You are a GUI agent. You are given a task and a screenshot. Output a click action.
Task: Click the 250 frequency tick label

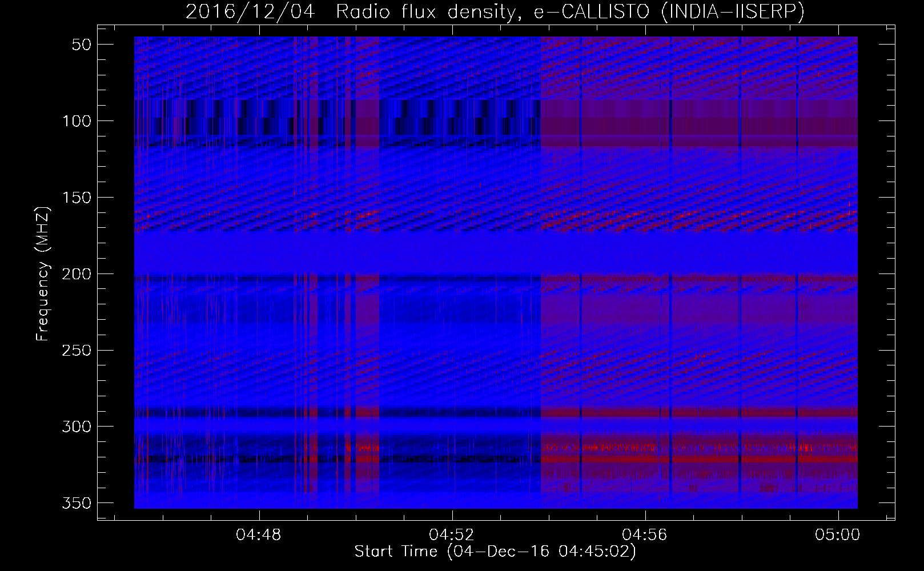point(77,350)
